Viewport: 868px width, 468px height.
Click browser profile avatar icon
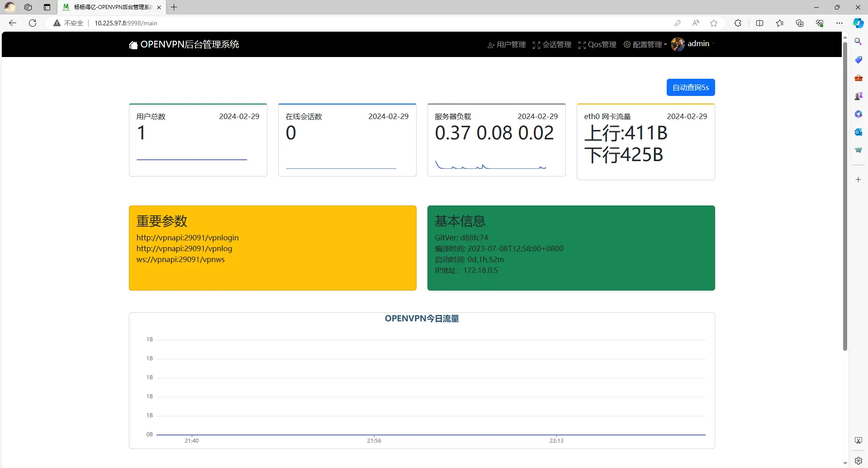[10, 7]
